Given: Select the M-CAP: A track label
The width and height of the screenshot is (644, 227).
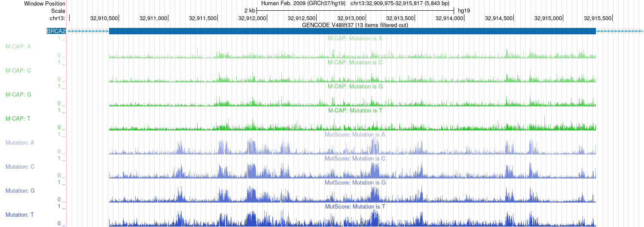Looking at the screenshot, I should 18,46.
